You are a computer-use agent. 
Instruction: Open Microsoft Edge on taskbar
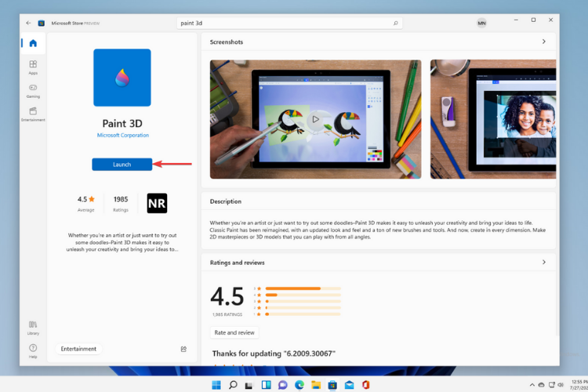[x=299, y=385]
